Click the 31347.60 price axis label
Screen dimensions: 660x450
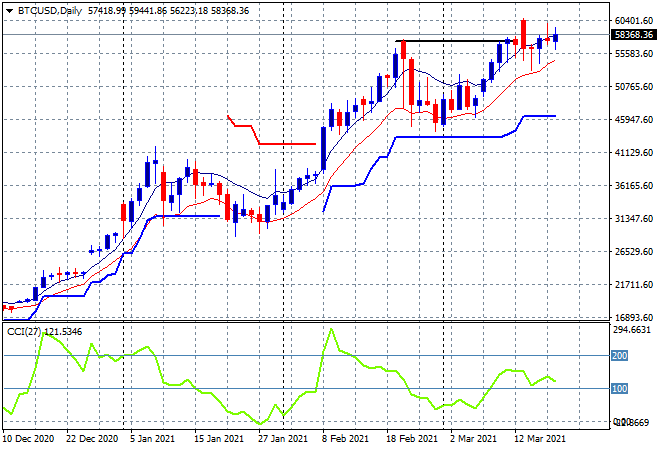(633, 218)
